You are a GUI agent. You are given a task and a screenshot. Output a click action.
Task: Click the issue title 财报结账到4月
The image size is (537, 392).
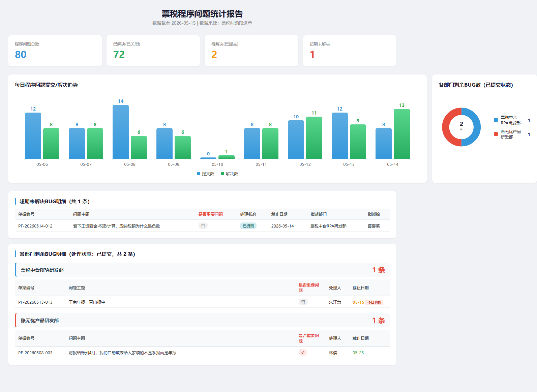pyautogui.click(x=123, y=353)
